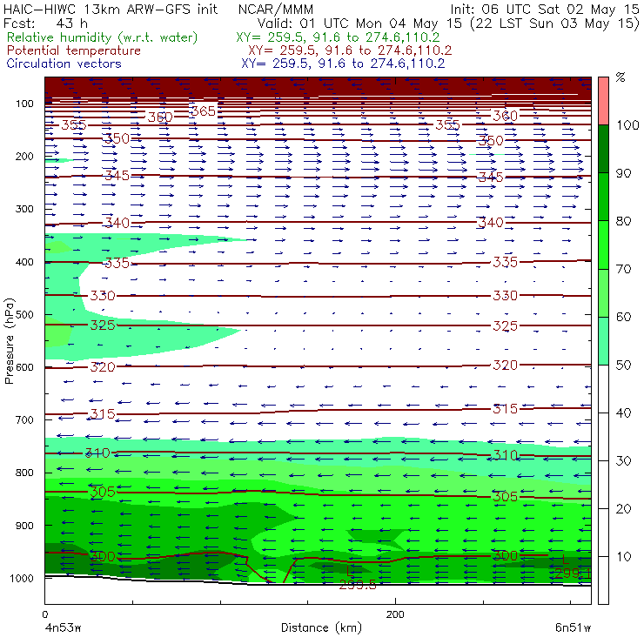Click the 'Init: 06 UTC Sat 02 May 15' text
644x644 pixels.
pyautogui.click(x=545, y=9)
